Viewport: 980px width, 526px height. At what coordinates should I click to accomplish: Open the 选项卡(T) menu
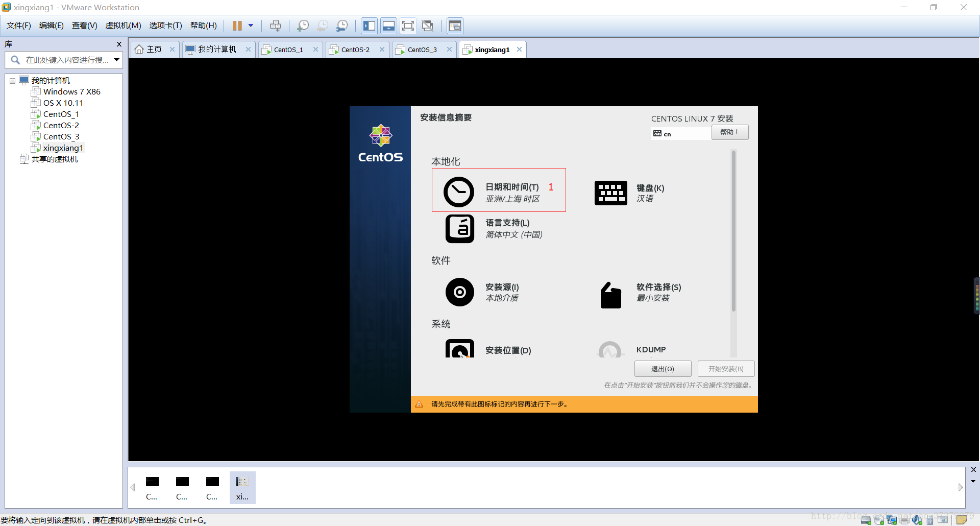(166, 26)
